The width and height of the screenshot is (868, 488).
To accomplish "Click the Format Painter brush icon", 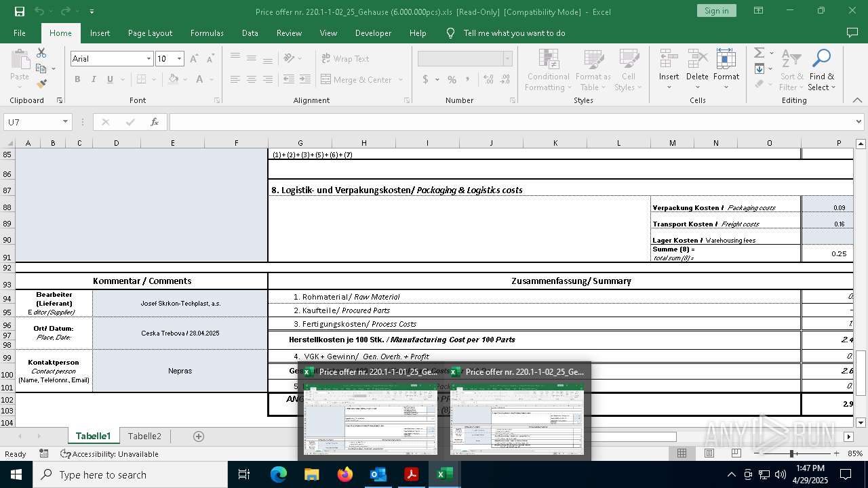I will tap(41, 84).
